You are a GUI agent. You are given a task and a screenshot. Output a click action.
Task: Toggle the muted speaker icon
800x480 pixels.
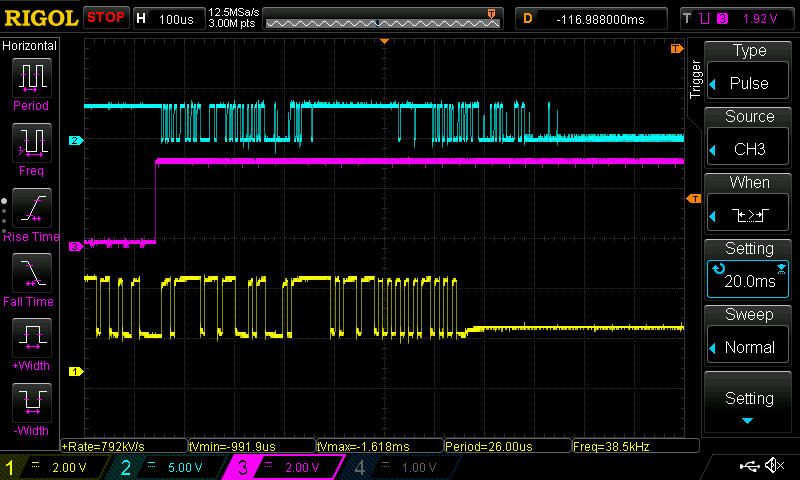click(x=774, y=465)
